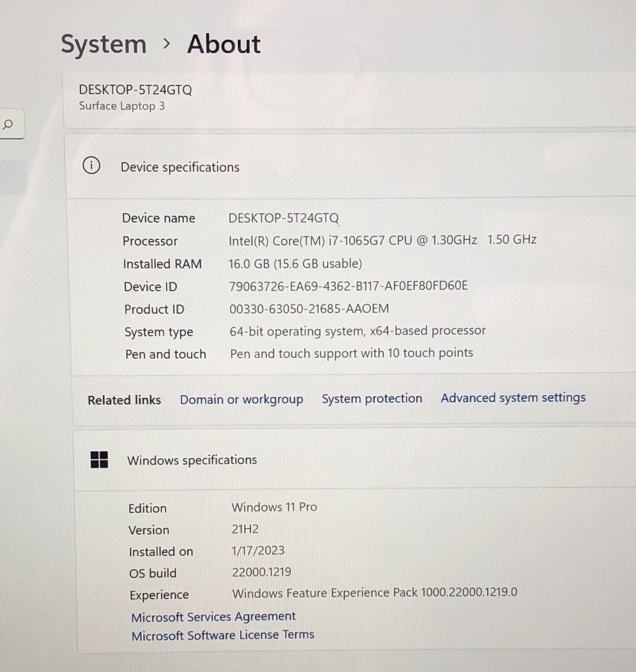Click Installed RAM value 16.0 GB
The height and width of the screenshot is (672, 636).
295,264
